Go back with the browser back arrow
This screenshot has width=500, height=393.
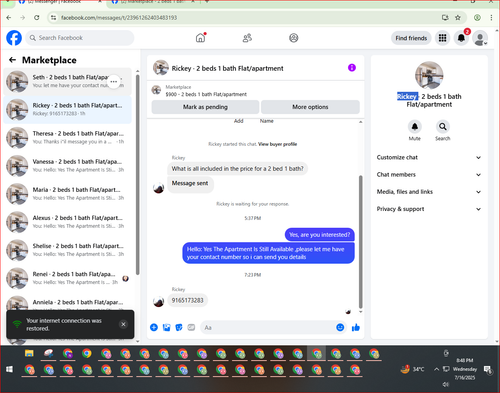tap(9, 18)
